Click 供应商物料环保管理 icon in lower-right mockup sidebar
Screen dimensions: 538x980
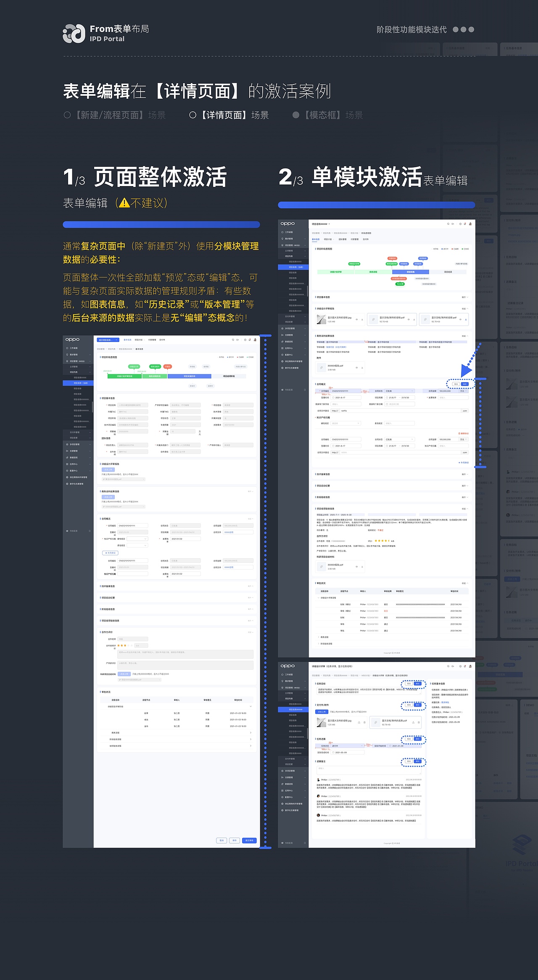pyautogui.click(x=282, y=804)
